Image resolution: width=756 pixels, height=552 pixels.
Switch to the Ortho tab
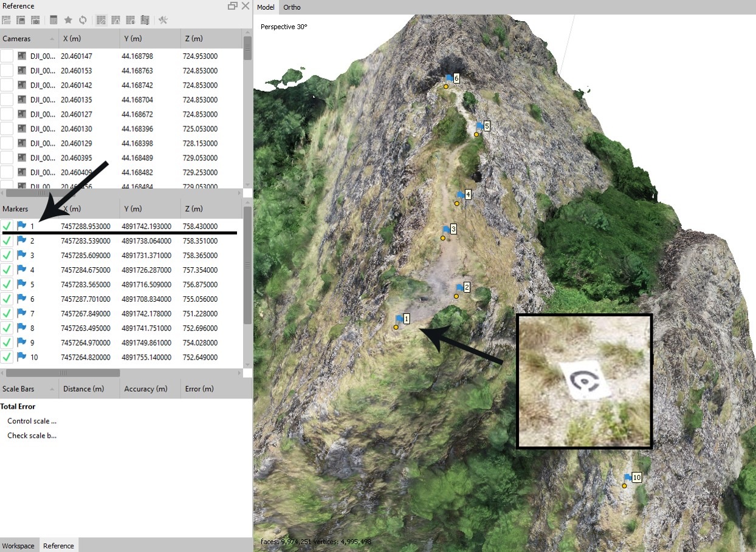coord(292,7)
